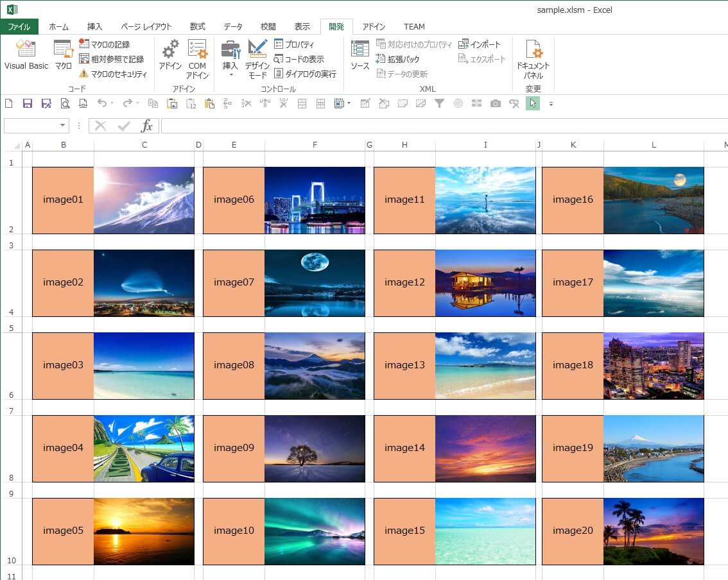Open the Name Box dropdown arrow
Screen dimensions: 728x580
(x=63, y=126)
